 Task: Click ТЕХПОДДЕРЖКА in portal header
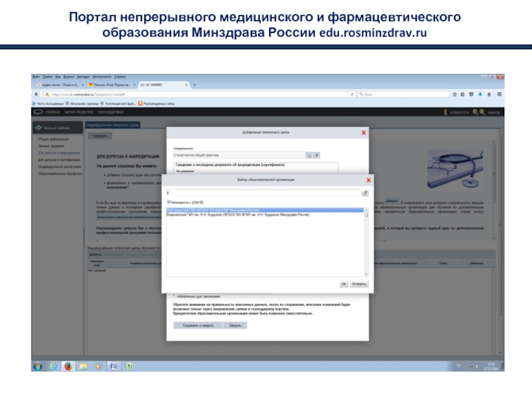110,112
